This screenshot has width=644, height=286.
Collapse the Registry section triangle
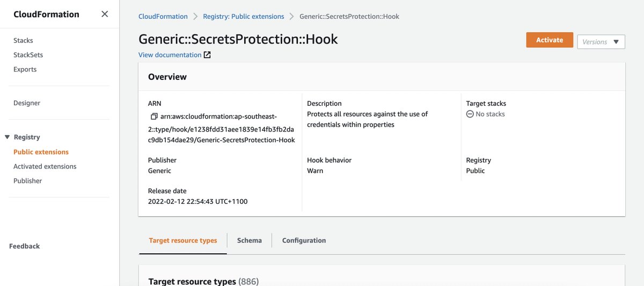pyautogui.click(x=7, y=137)
